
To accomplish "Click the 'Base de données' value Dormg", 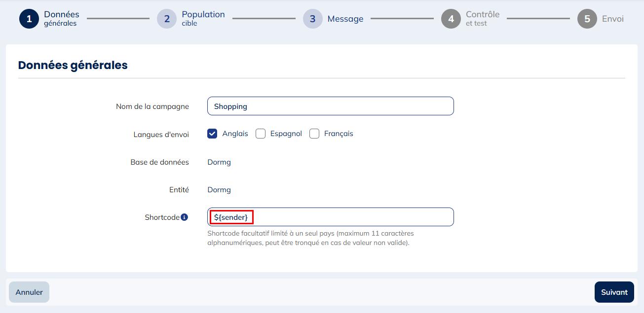I will (x=219, y=162).
